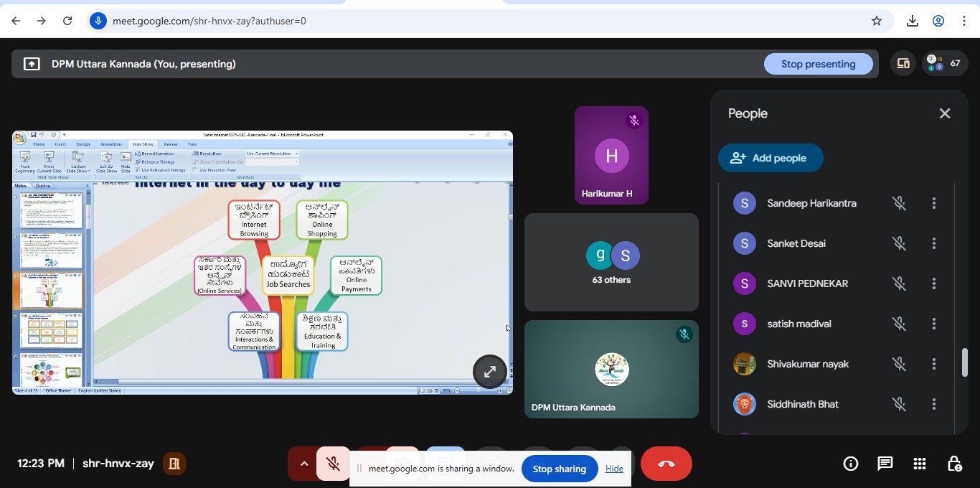Expand audio settings arrow beside microphone
Screen dimensions: 980x488
(x=303, y=464)
